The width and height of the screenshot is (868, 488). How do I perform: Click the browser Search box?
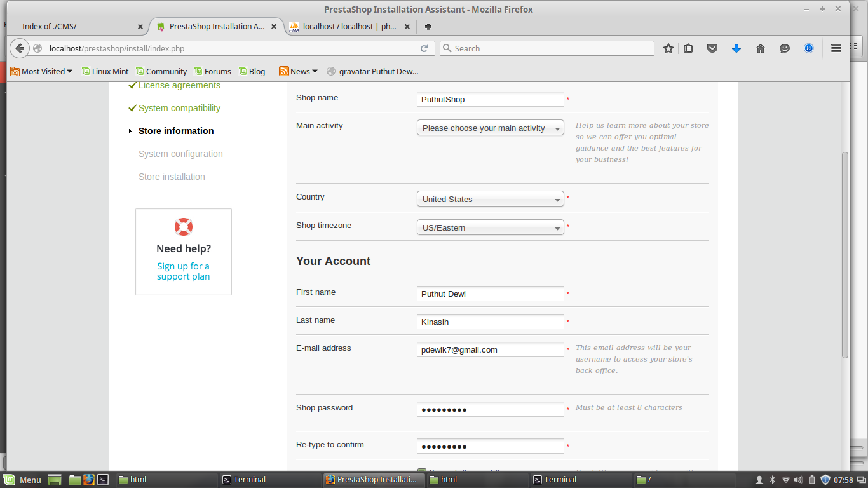point(546,48)
